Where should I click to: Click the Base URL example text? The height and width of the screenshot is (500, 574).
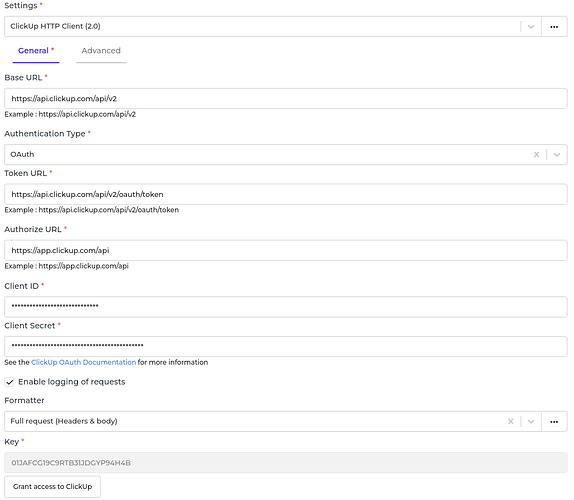tap(70, 114)
